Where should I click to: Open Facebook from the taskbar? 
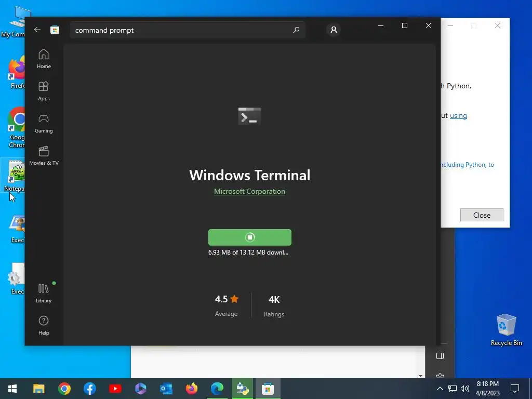tap(89, 389)
